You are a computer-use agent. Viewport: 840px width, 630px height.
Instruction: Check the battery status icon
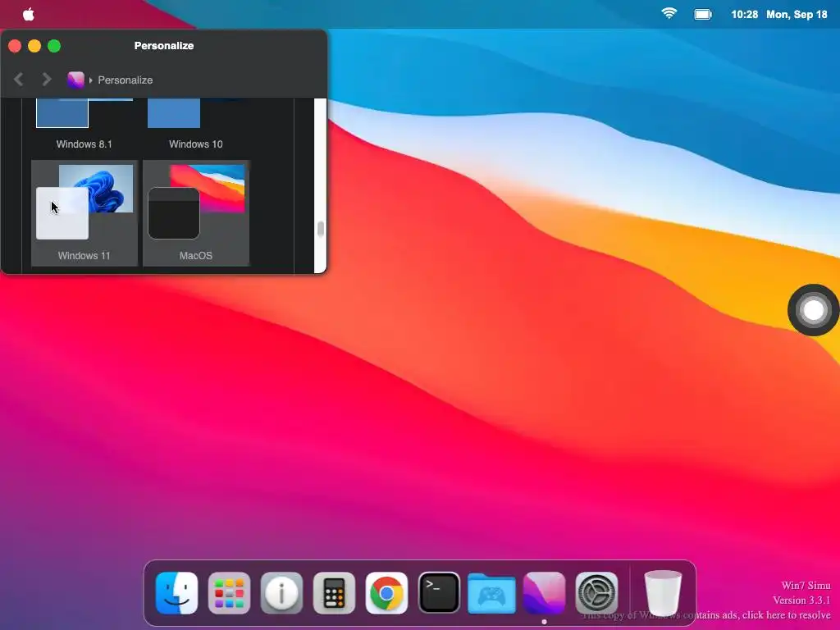click(703, 15)
